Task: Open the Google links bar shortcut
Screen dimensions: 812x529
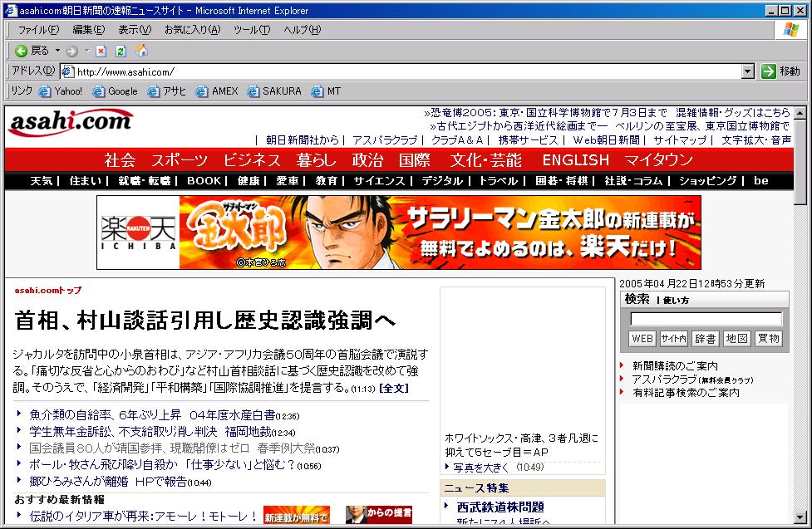Action: (x=116, y=91)
